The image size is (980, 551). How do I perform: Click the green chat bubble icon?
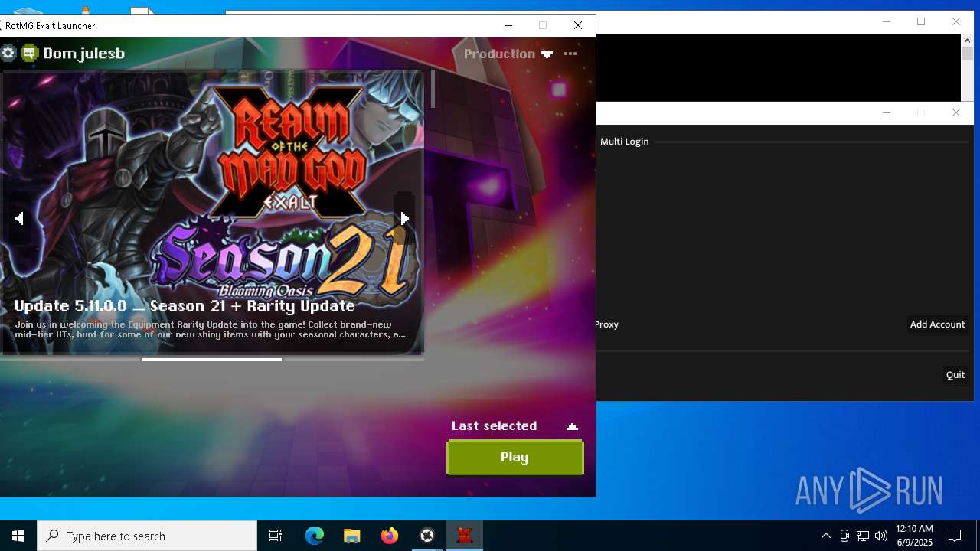pos(29,53)
